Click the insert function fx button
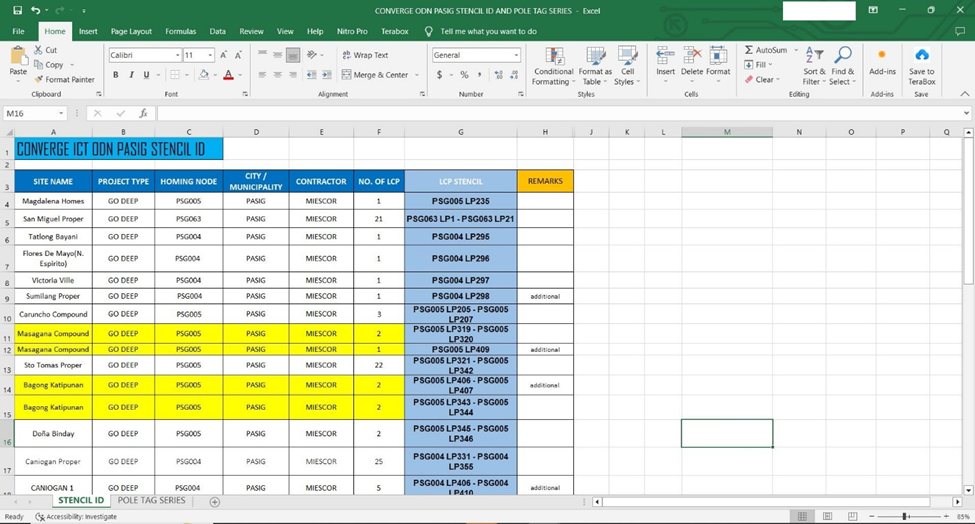The width and height of the screenshot is (975, 524). tap(143, 113)
